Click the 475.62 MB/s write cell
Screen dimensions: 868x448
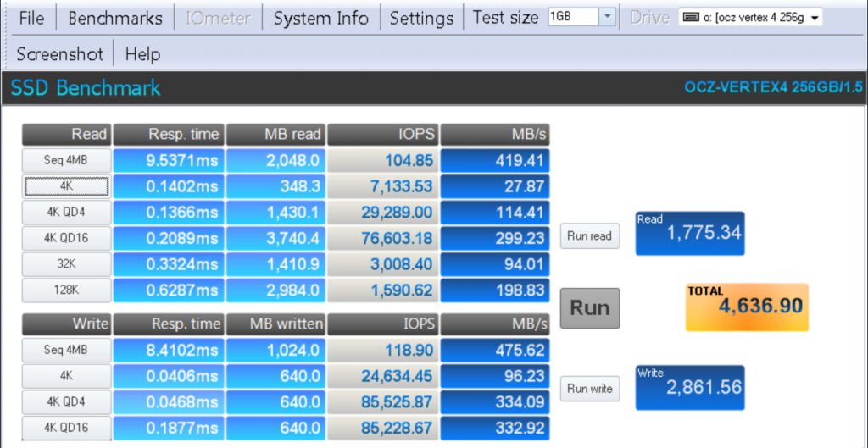tap(495, 350)
